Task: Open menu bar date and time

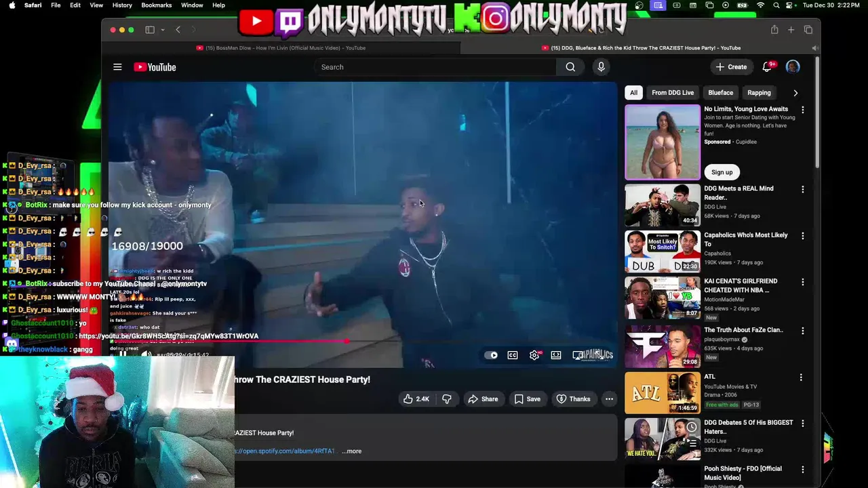Action: (832, 5)
